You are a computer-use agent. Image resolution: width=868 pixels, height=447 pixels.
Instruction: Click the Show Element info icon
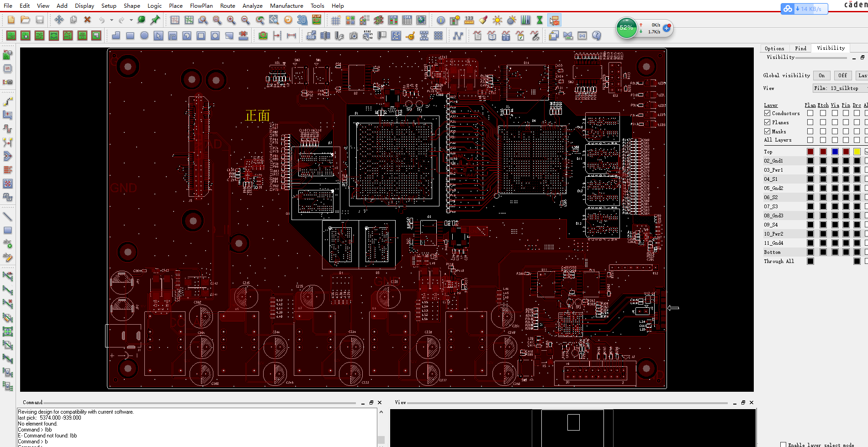tap(440, 20)
